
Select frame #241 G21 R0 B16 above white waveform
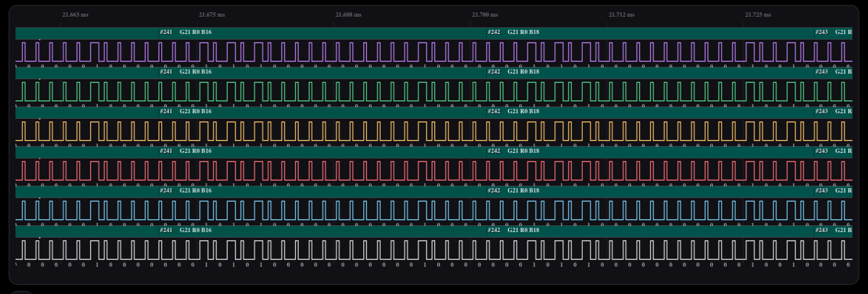[x=322, y=230]
